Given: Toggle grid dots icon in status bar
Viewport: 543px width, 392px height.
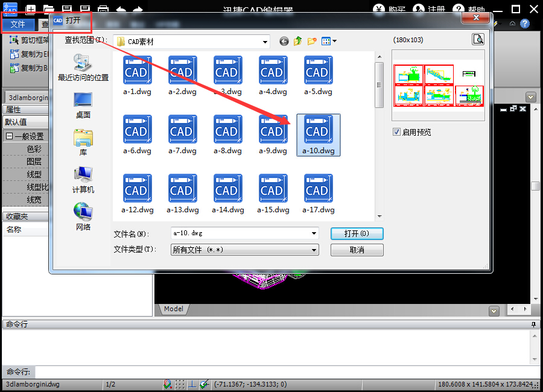Looking at the screenshot, I should (180, 384).
